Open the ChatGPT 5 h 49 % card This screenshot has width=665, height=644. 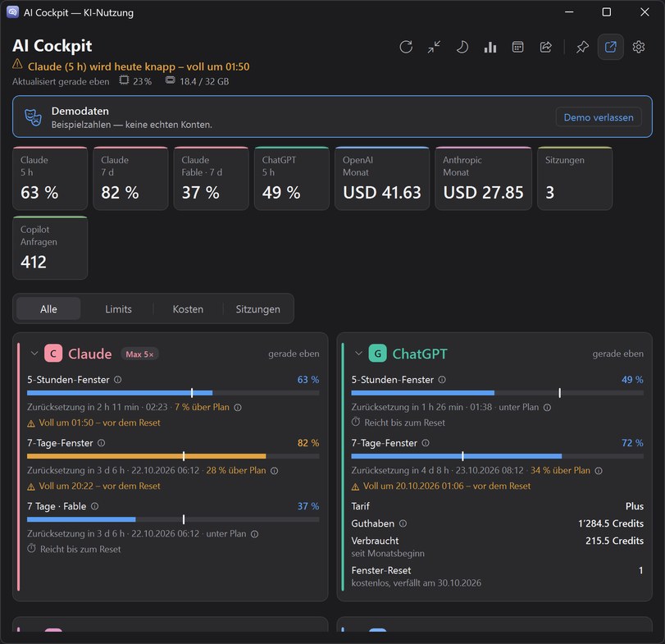(292, 178)
